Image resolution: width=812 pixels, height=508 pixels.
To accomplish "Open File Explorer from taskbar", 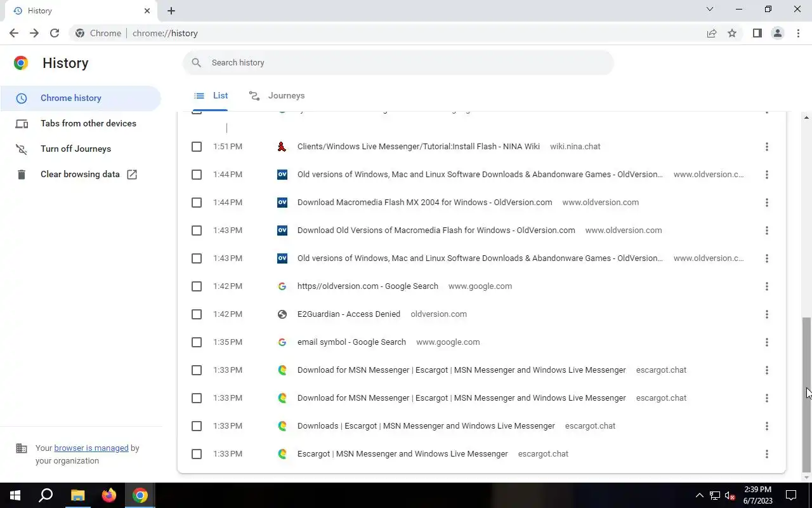I will 77,495.
